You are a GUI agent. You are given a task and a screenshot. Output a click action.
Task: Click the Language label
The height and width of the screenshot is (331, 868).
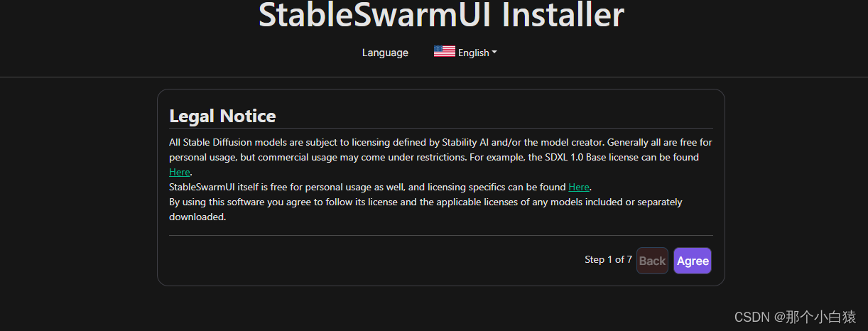(x=385, y=53)
